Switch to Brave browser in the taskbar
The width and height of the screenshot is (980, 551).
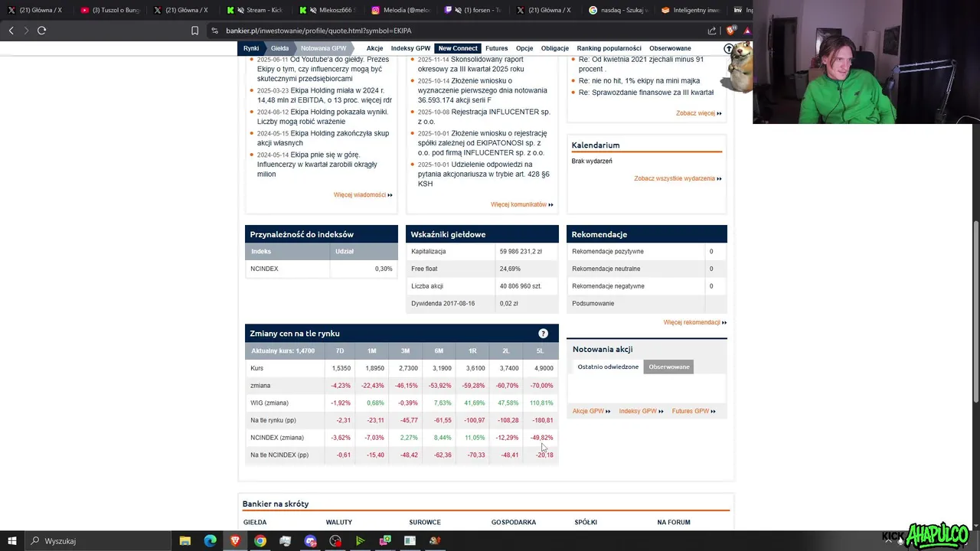[235, 541]
